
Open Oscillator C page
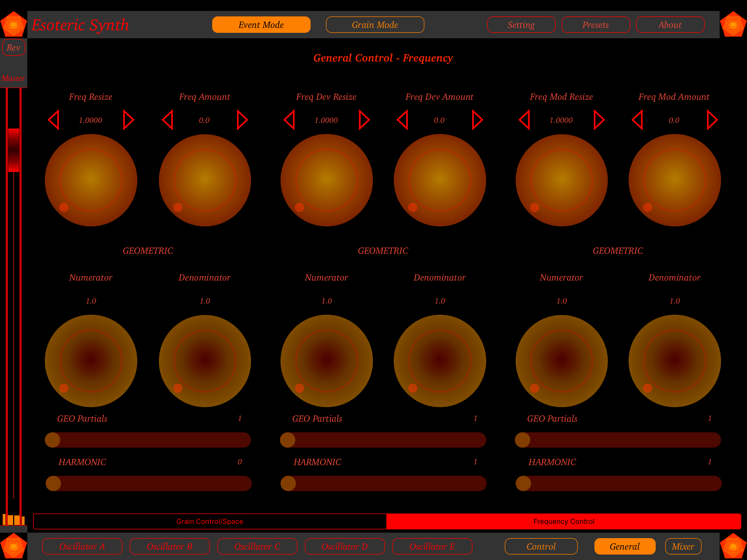click(257, 547)
